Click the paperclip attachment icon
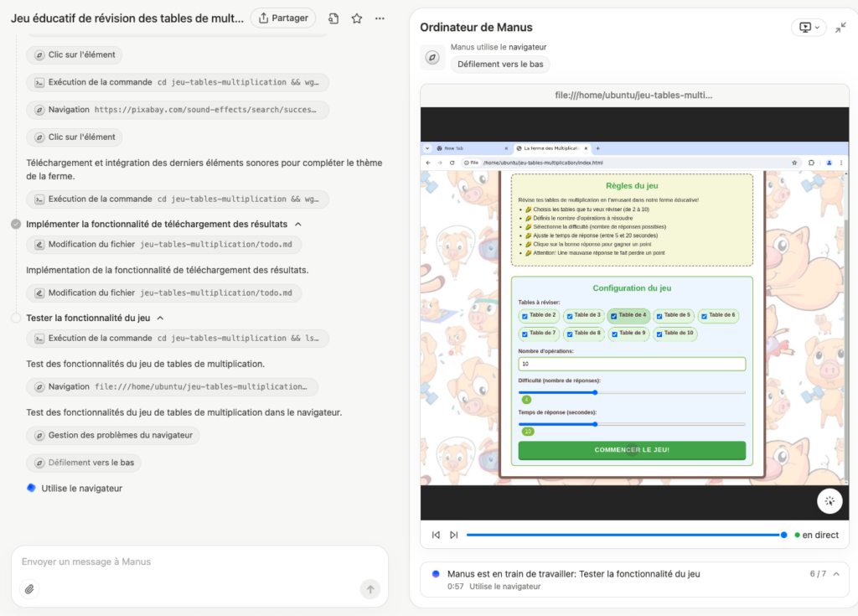Viewport: 858px width, 616px height. pos(29,589)
